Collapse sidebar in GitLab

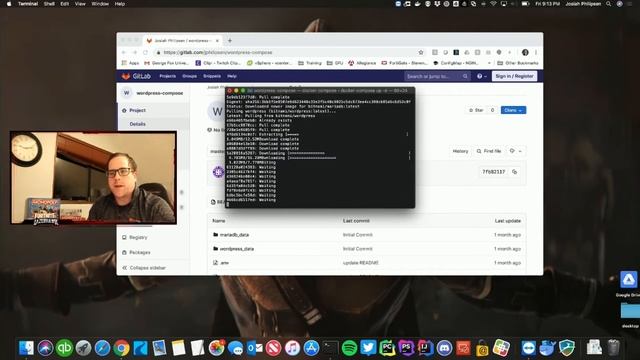pyautogui.click(x=144, y=268)
